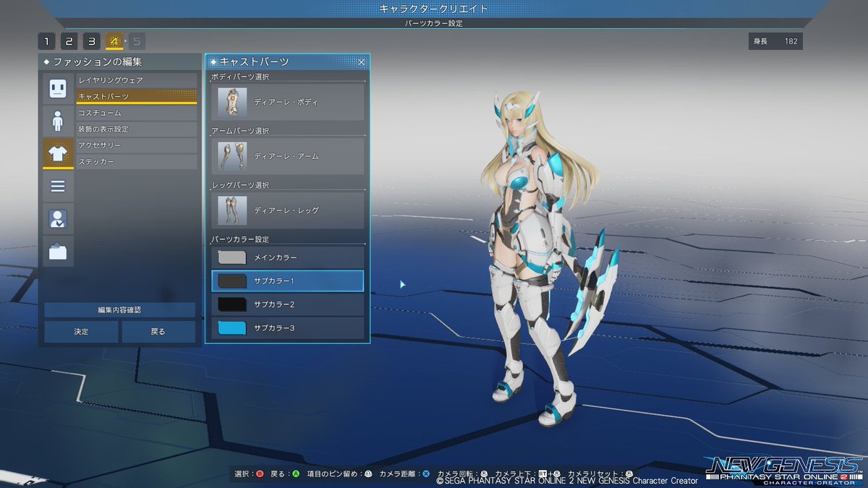Open the three-lines list category icon
This screenshot has height=488, width=868.
(x=58, y=187)
